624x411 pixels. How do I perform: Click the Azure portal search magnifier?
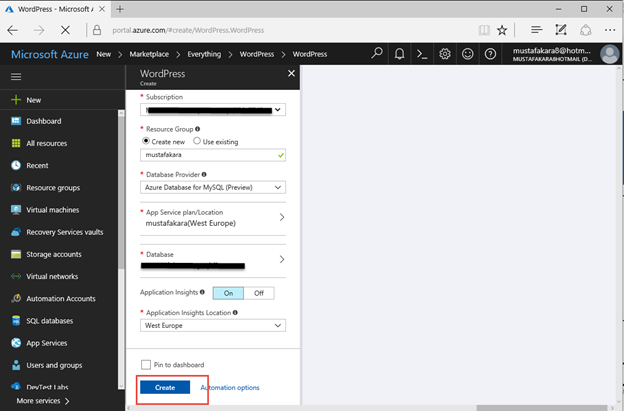(377, 53)
